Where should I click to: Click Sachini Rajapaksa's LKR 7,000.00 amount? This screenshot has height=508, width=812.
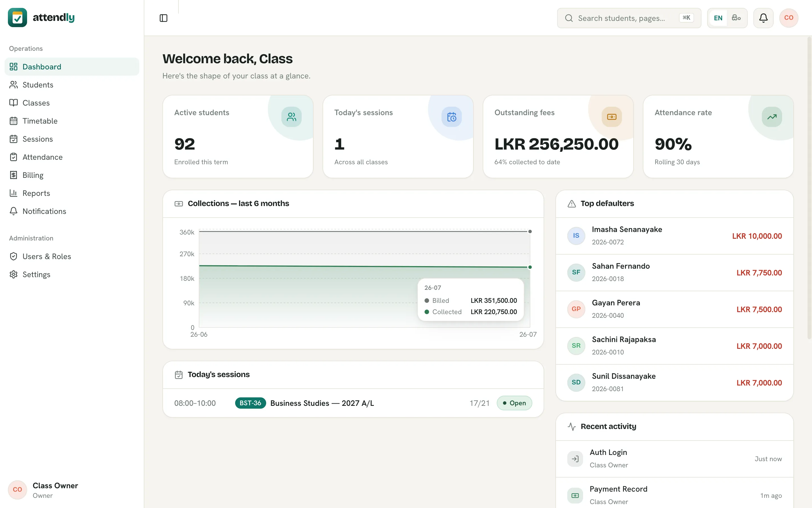point(759,346)
